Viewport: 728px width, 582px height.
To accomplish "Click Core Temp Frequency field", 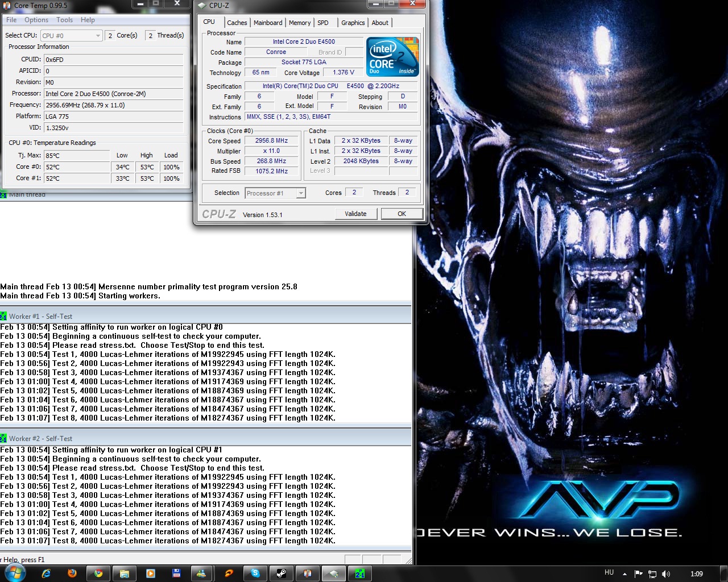I will tap(113, 105).
